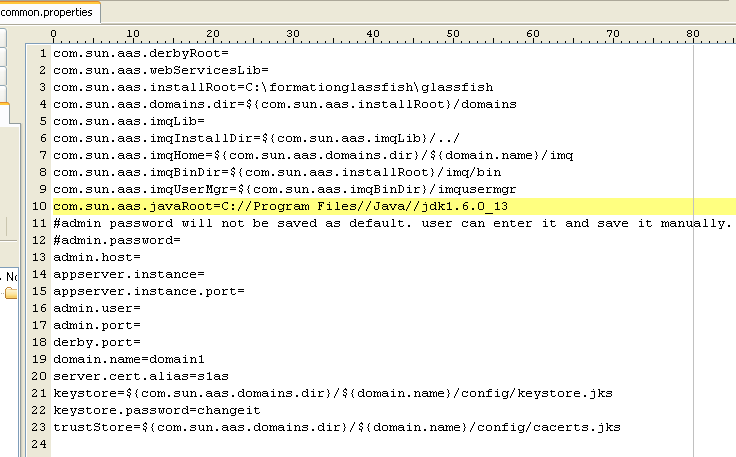The image size is (736, 457).
Task: Click the folder icon in left panel
Action: click(10, 293)
